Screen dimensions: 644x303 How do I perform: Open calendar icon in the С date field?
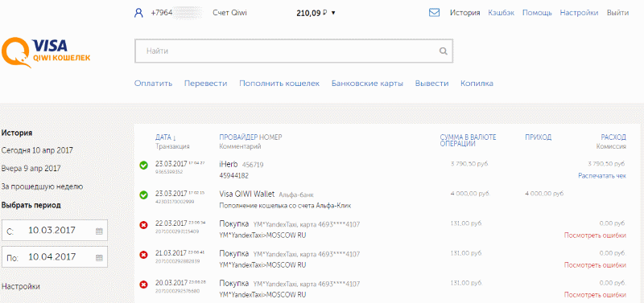point(99,231)
